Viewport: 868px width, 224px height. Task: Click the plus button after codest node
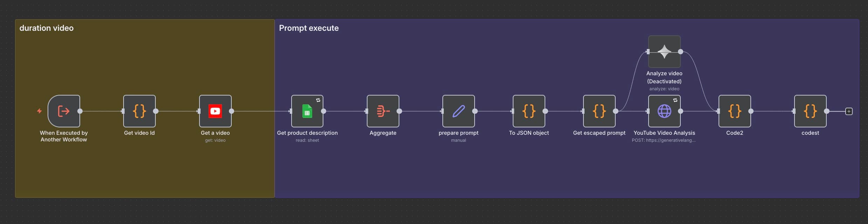coord(849,111)
